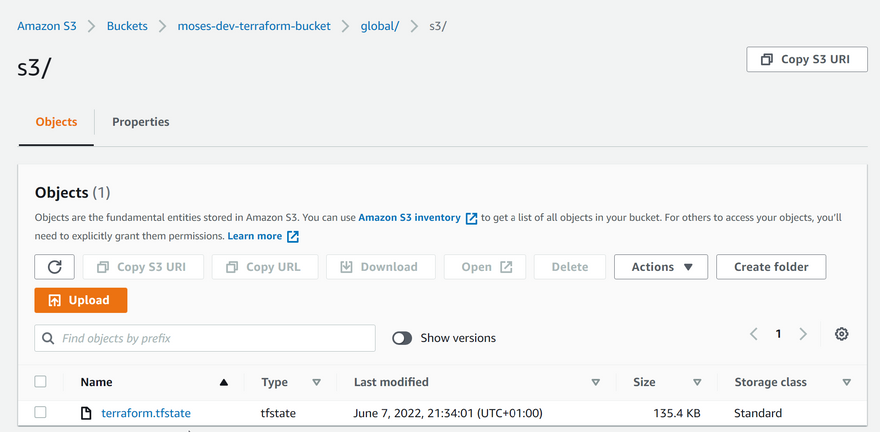Image resolution: width=880 pixels, height=432 pixels.
Task: Open the terraform.tfstate object link
Action: [145, 413]
